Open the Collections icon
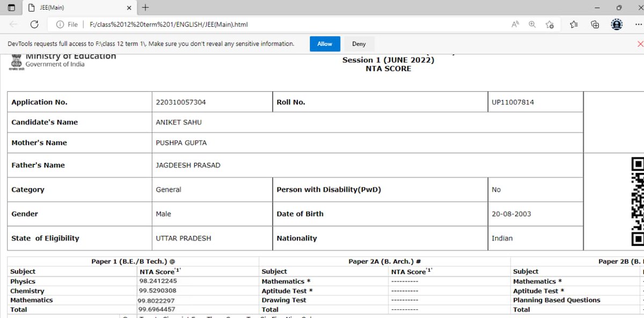The image size is (644, 318). [x=595, y=24]
